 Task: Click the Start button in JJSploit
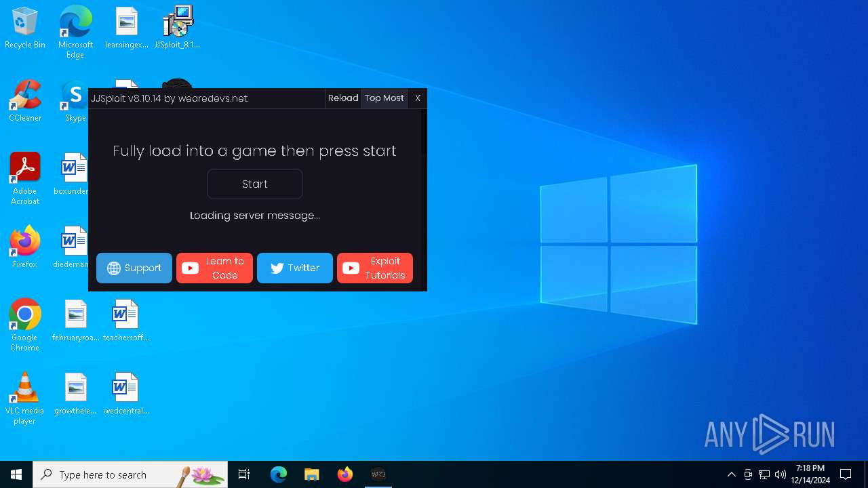coord(255,184)
